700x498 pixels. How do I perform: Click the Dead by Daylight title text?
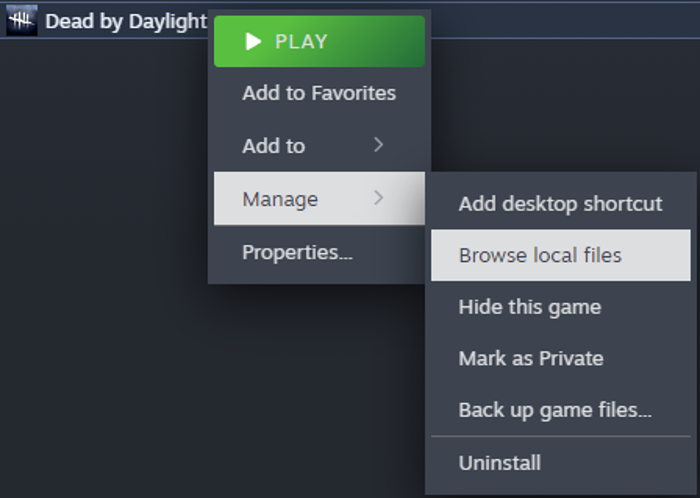point(126,21)
